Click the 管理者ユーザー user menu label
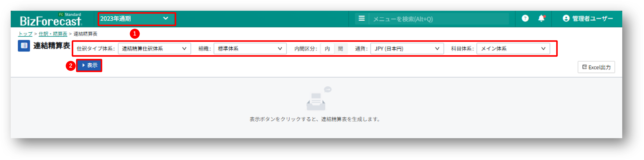 point(593,19)
